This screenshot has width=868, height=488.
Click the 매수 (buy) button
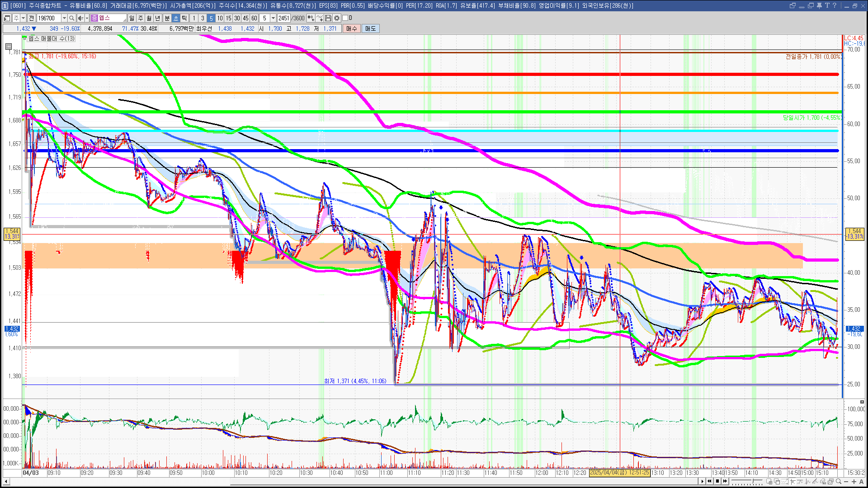tap(352, 28)
